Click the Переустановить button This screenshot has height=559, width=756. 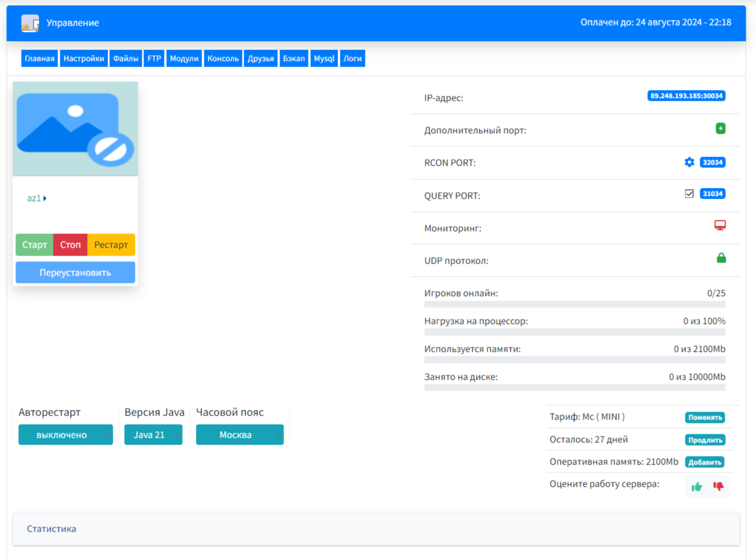pos(75,273)
